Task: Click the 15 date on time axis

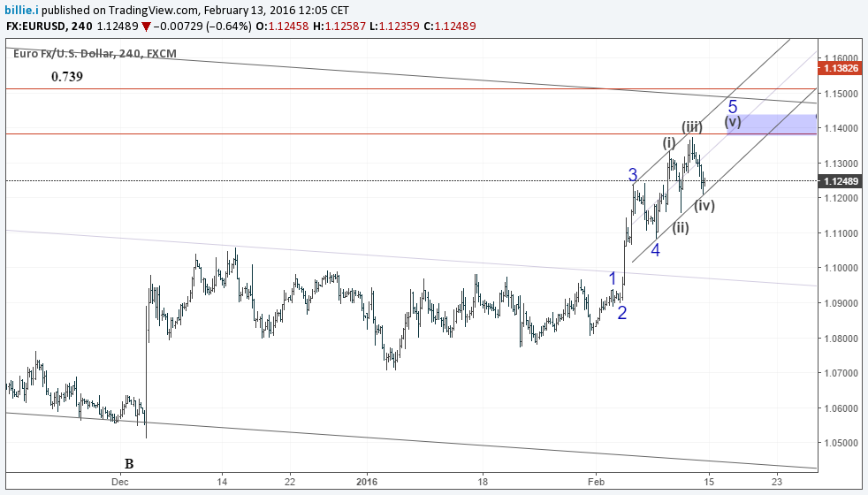Action: pos(709,482)
